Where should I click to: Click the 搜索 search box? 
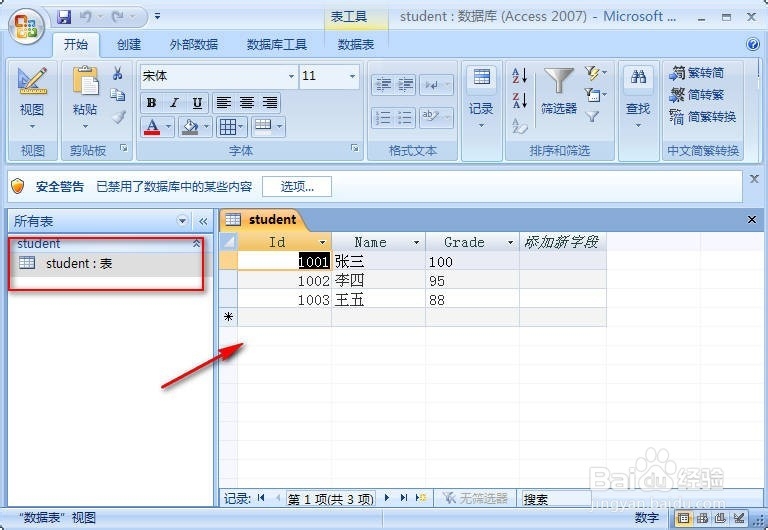coord(556,499)
